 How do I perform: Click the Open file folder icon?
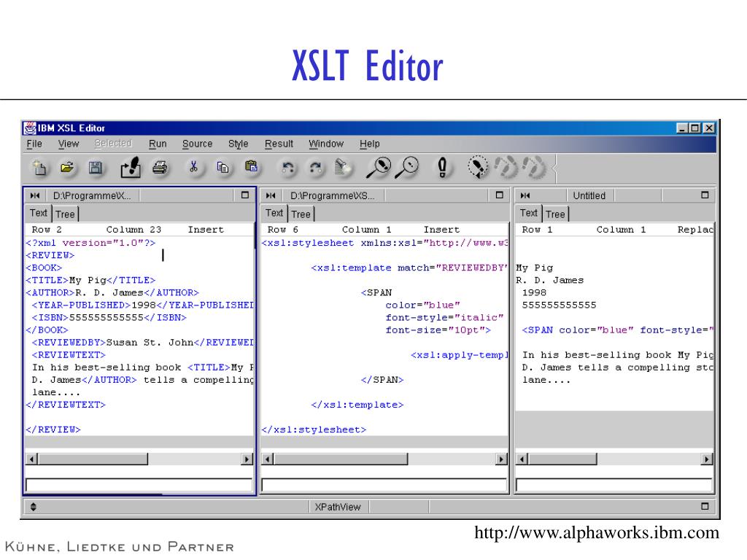[67, 168]
